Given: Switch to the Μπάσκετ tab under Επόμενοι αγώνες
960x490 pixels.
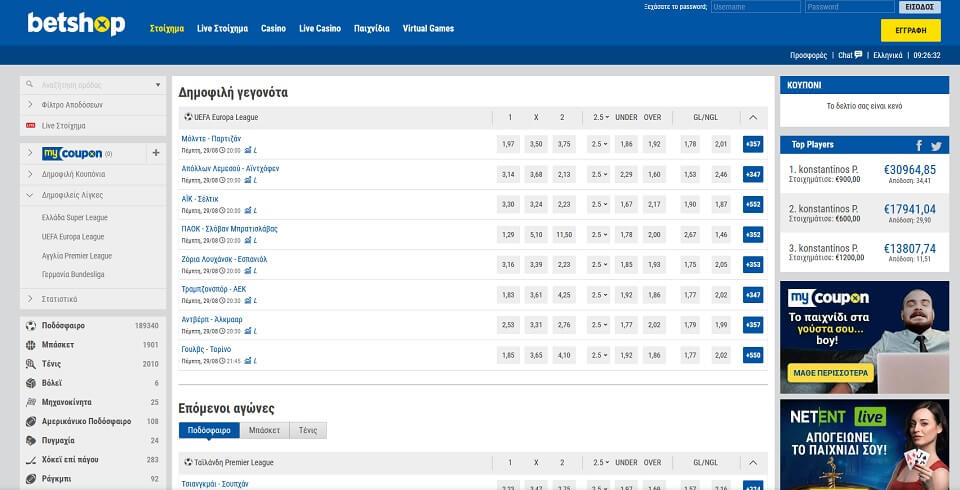Looking at the screenshot, I should pyautogui.click(x=264, y=431).
